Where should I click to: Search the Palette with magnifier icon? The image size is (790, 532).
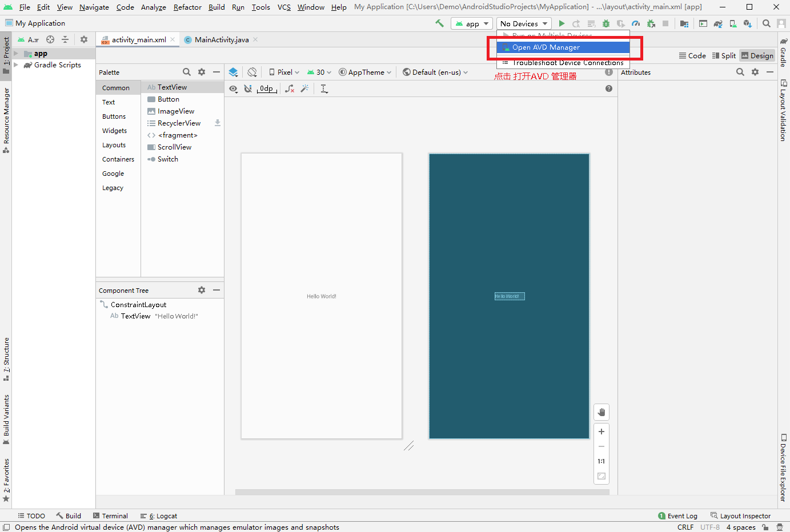pos(187,72)
